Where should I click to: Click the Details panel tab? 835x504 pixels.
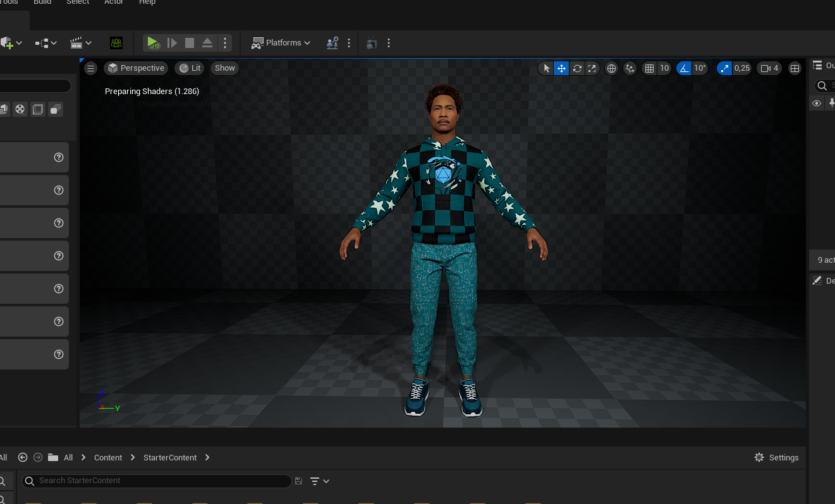pyautogui.click(x=824, y=280)
